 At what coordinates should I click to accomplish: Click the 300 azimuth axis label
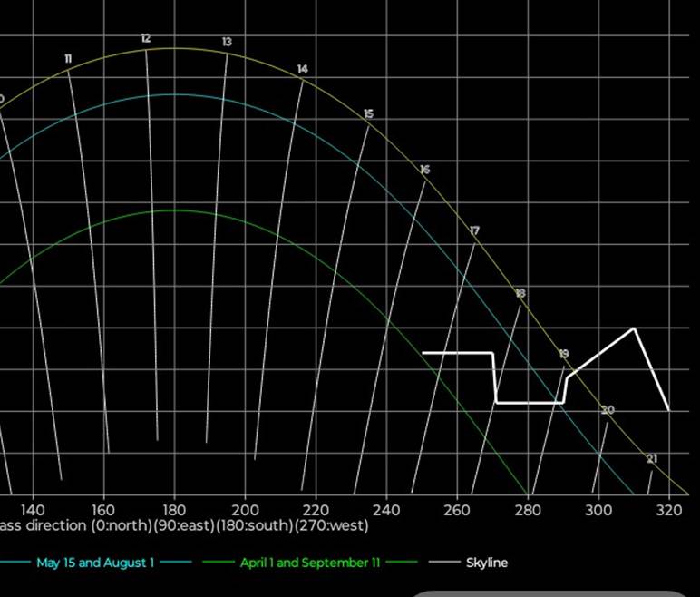598,510
